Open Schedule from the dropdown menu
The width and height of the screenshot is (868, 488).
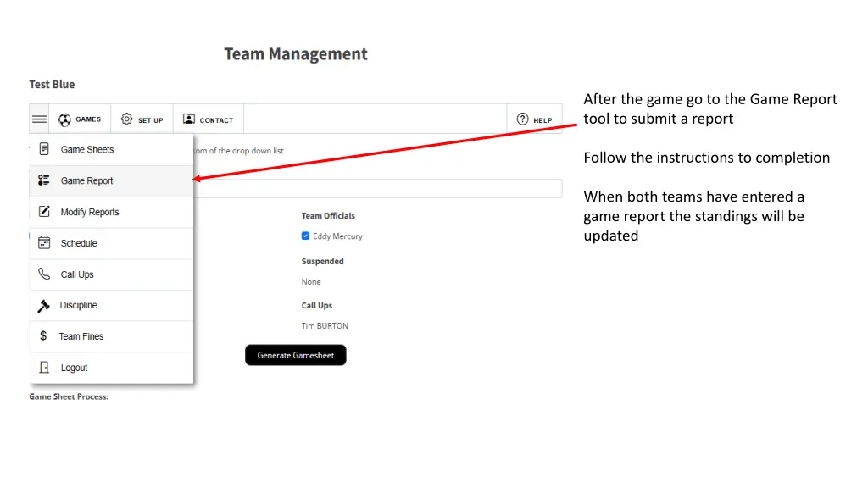111,243
